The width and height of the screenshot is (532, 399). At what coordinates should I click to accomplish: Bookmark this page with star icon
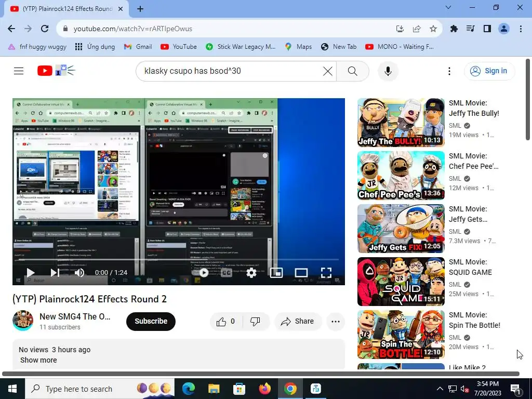click(x=433, y=29)
